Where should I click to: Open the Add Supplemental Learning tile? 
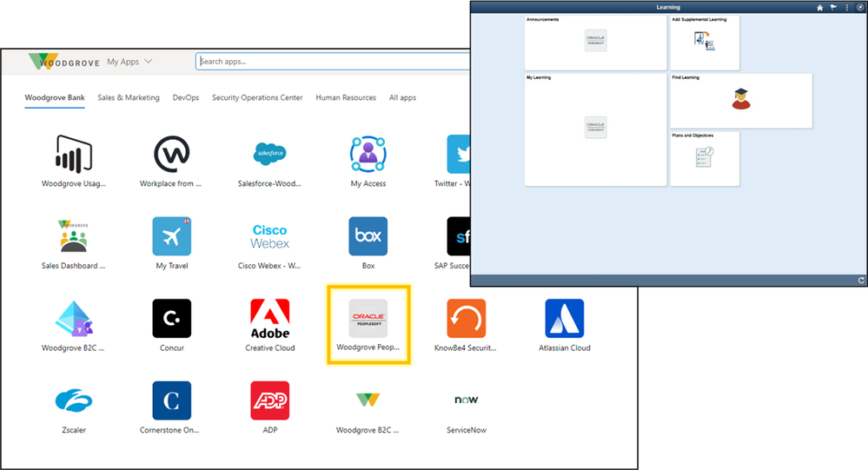pos(705,43)
